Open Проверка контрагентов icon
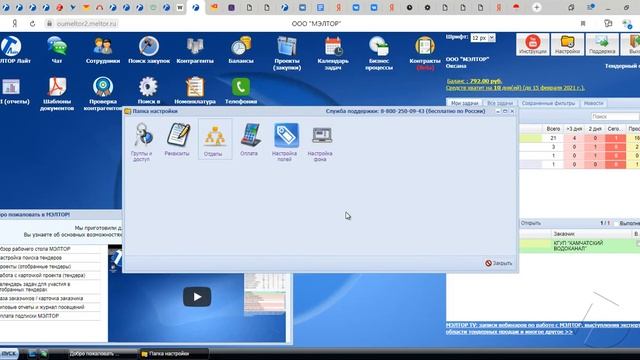This screenshot has width=640, height=360. tap(103, 94)
